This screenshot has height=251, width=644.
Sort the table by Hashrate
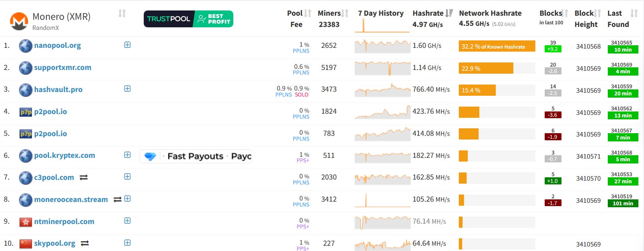coord(449,13)
